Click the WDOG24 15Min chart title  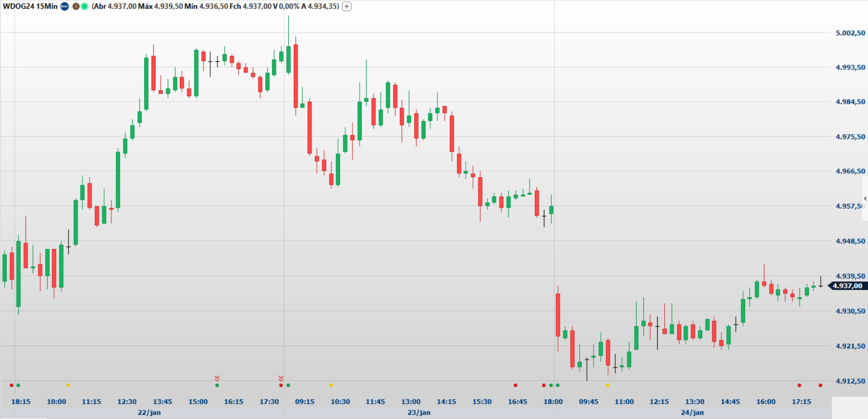pyautogui.click(x=30, y=6)
